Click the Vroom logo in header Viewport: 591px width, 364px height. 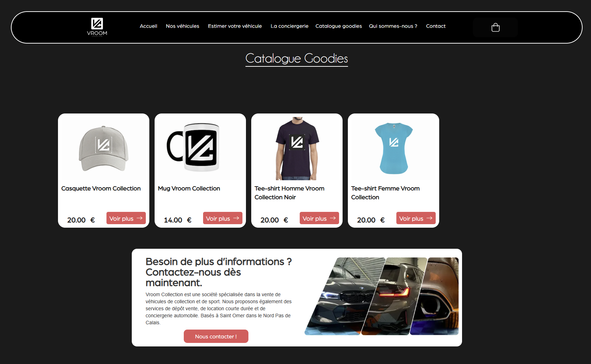(97, 27)
